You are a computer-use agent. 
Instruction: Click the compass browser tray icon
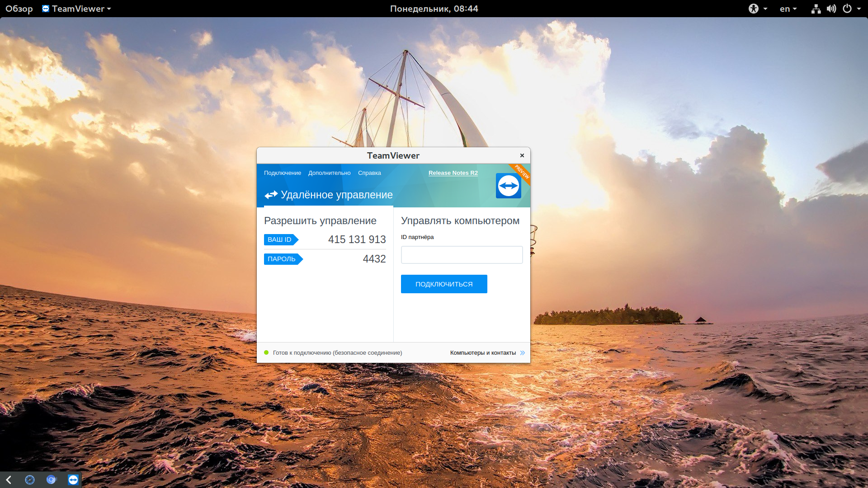[30, 479]
